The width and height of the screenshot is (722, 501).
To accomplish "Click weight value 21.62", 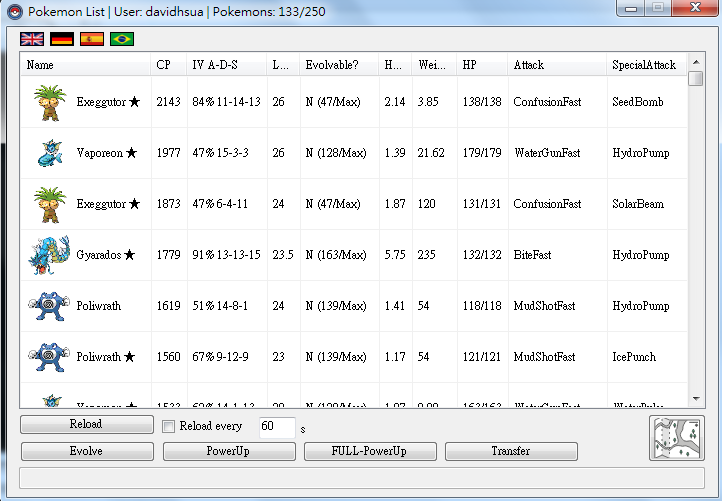I will pos(431,153).
